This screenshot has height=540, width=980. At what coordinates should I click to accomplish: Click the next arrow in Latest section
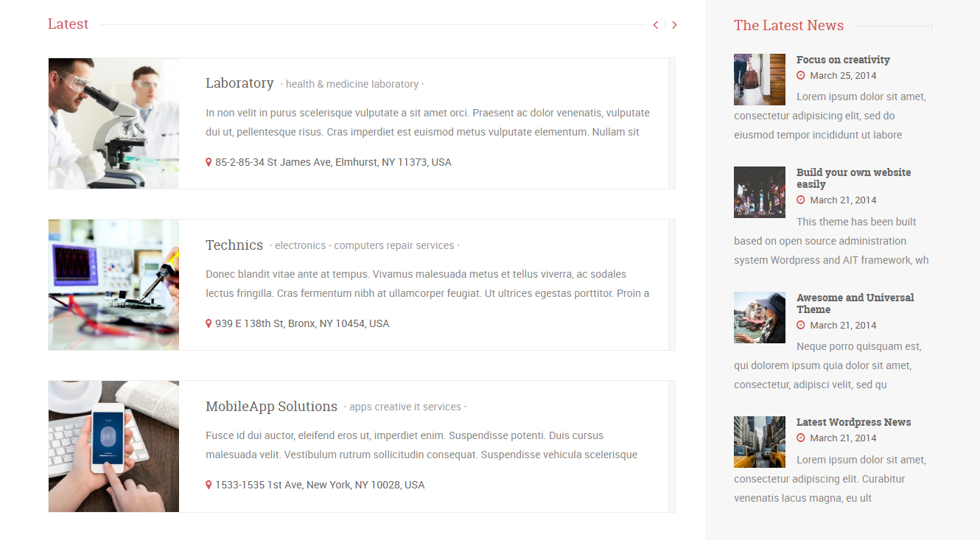click(674, 25)
